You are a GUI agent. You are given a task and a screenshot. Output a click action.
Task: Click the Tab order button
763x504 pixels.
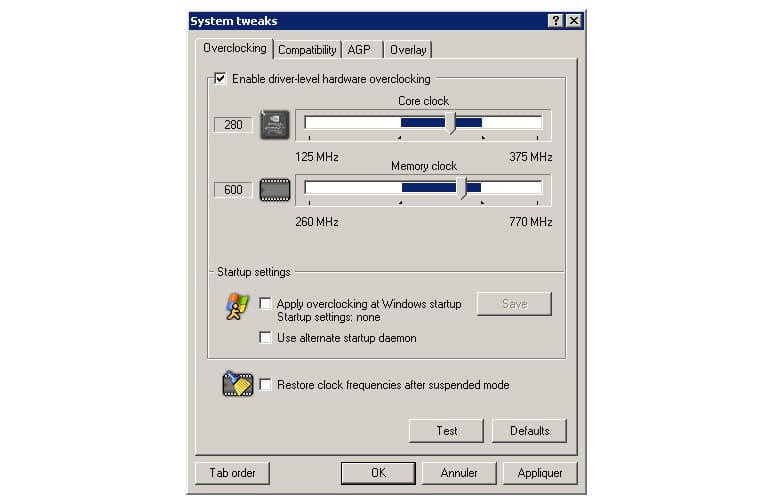click(x=232, y=473)
